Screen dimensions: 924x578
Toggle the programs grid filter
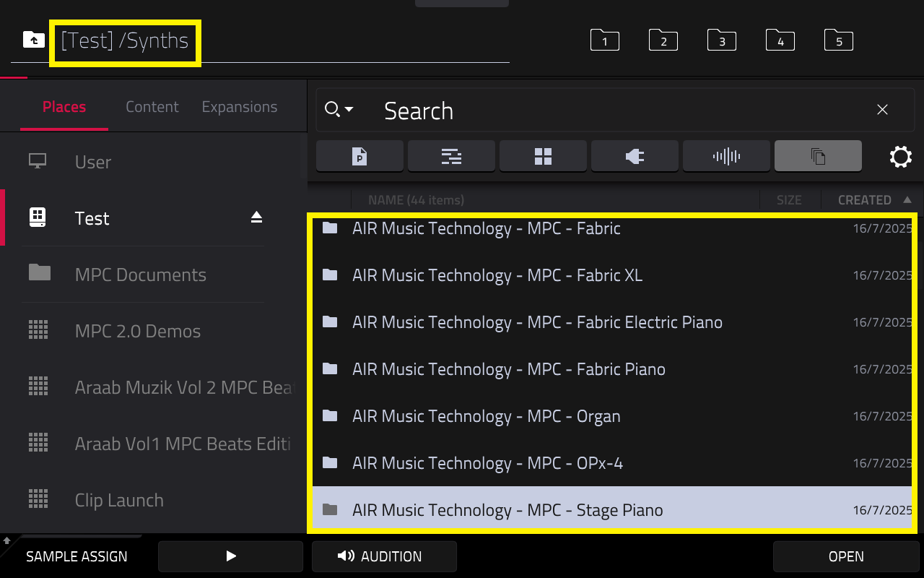(543, 156)
